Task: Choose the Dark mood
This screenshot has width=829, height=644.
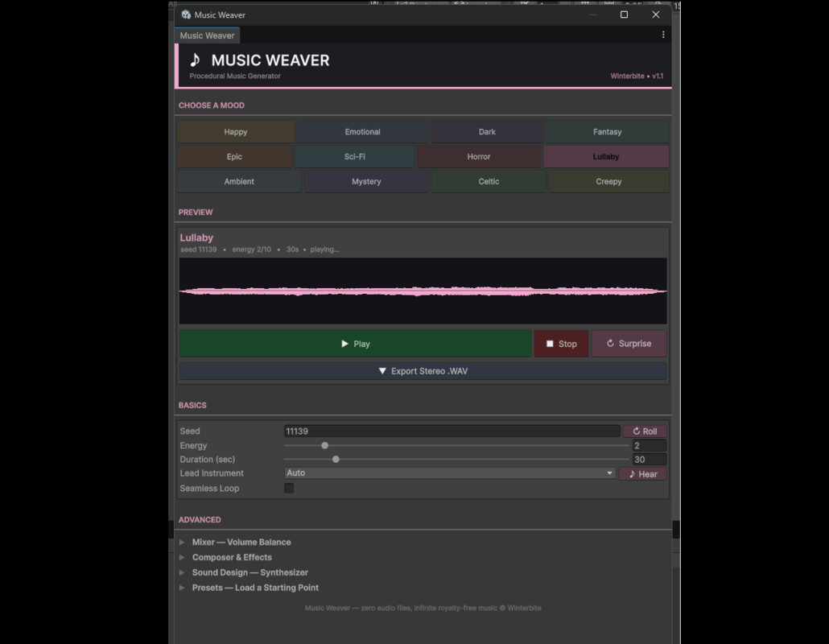Action: (487, 132)
